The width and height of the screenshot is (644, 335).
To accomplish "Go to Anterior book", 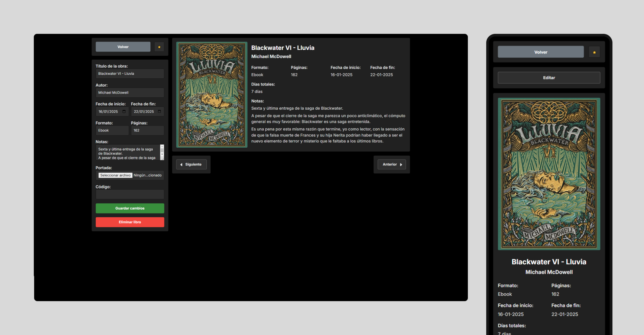I will tap(392, 164).
